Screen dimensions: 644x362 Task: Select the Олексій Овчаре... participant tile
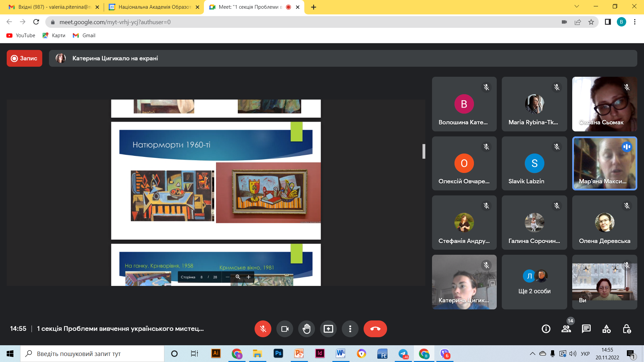464,163
